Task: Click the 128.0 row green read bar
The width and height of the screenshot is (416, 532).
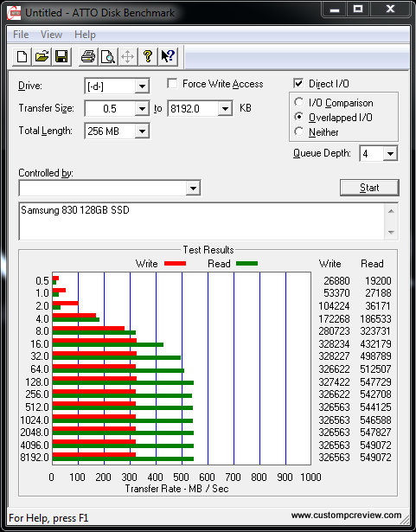Action: (x=123, y=382)
